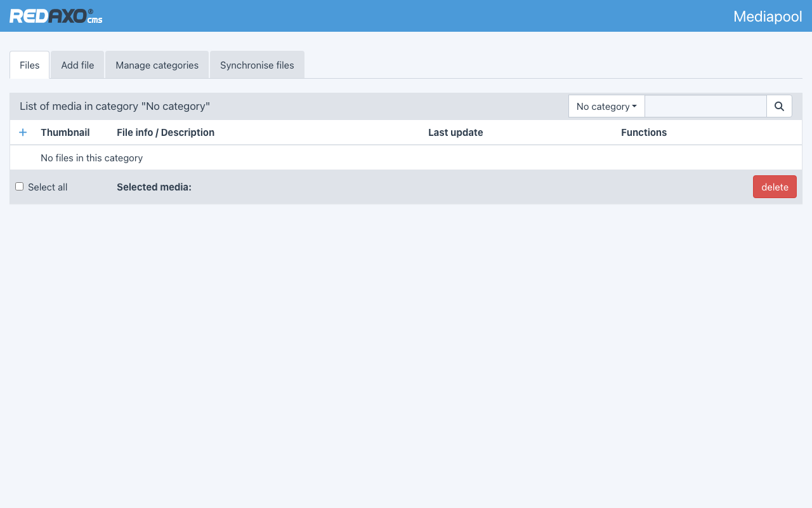Click the "List of media in category" heading
812x508 pixels.
(115, 106)
